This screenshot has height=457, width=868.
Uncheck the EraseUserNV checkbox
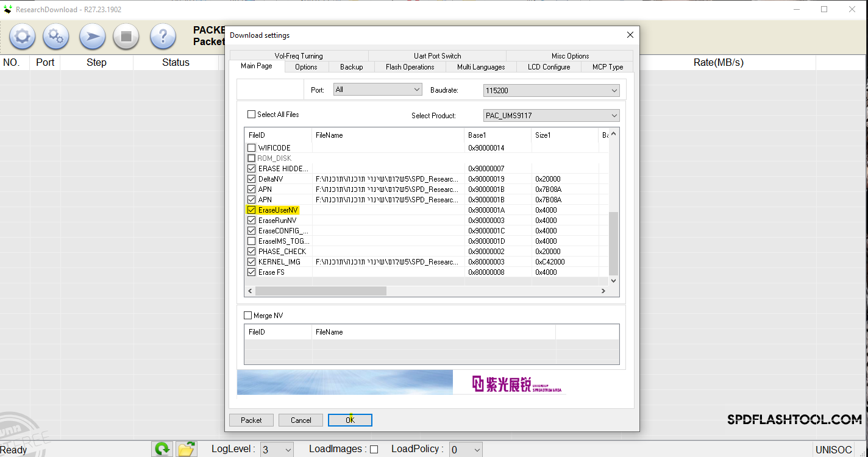251,210
